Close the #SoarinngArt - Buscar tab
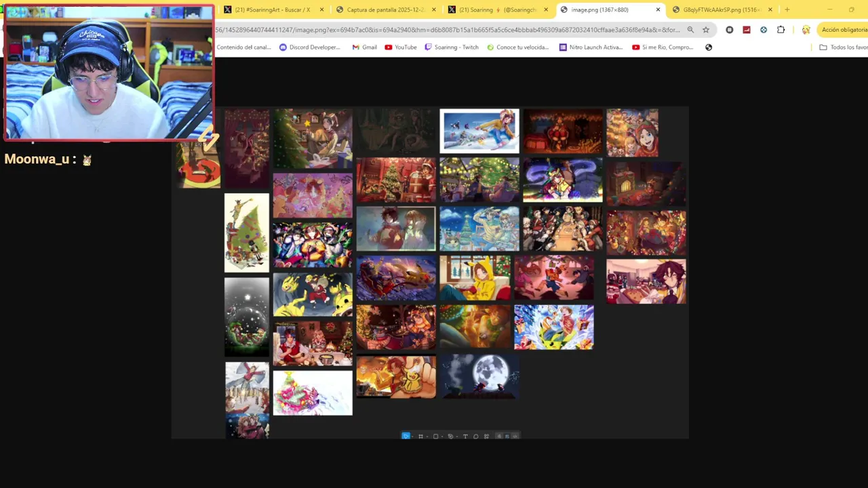 (x=321, y=9)
